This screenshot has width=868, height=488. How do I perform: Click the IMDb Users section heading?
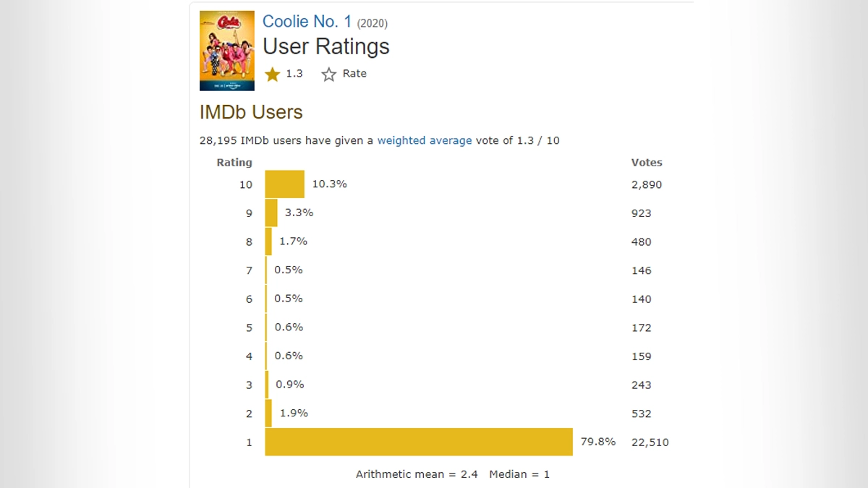pyautogui.click(x=251, y=112)
